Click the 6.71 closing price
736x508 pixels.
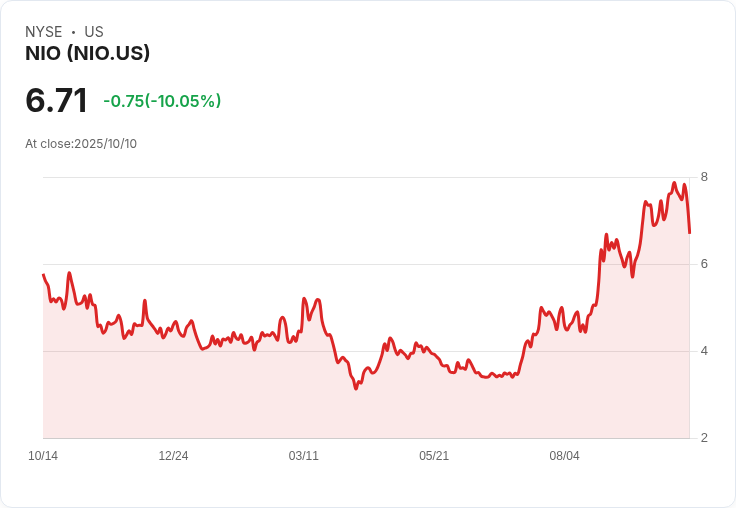click(x=57, y=101)
